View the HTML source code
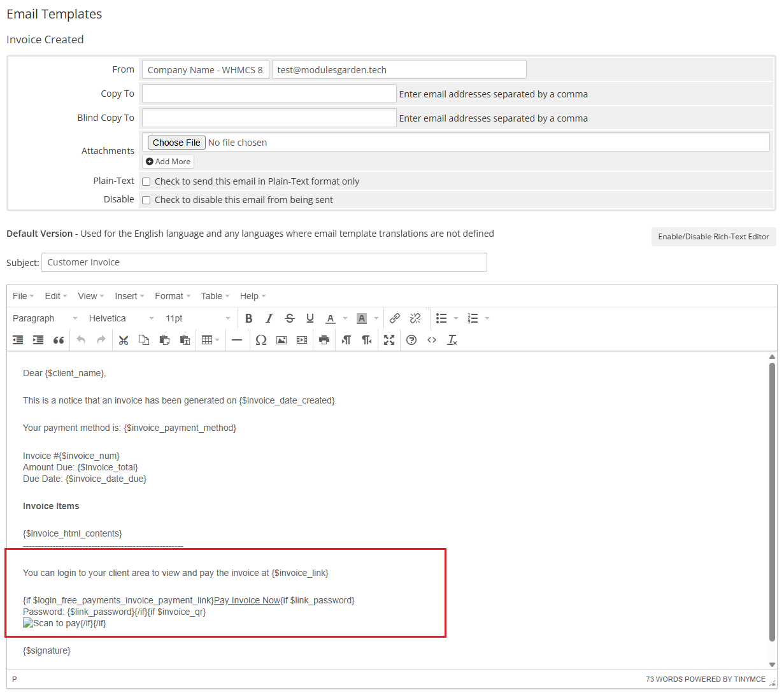Screen dimensions: 784x695 point(432,340)
